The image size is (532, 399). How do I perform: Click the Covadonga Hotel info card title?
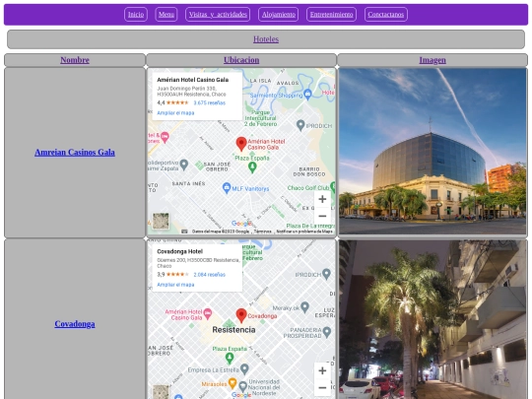[x=180, y=252]
